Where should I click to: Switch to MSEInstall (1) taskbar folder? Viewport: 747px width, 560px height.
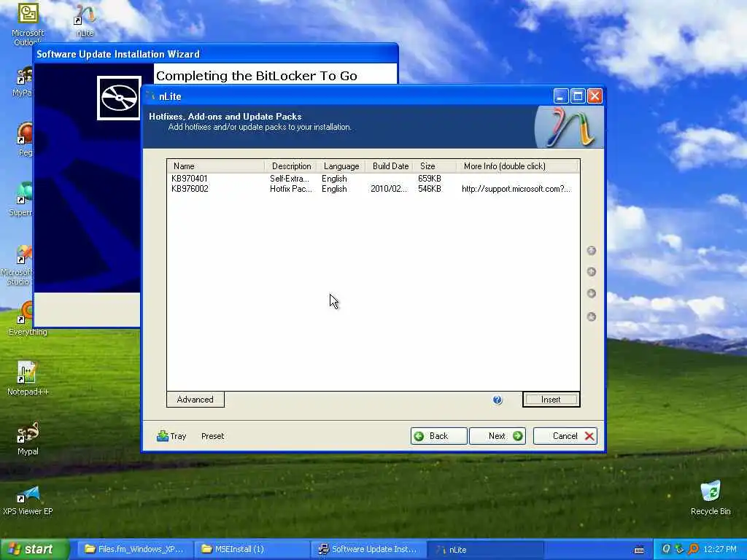point(252,549)
